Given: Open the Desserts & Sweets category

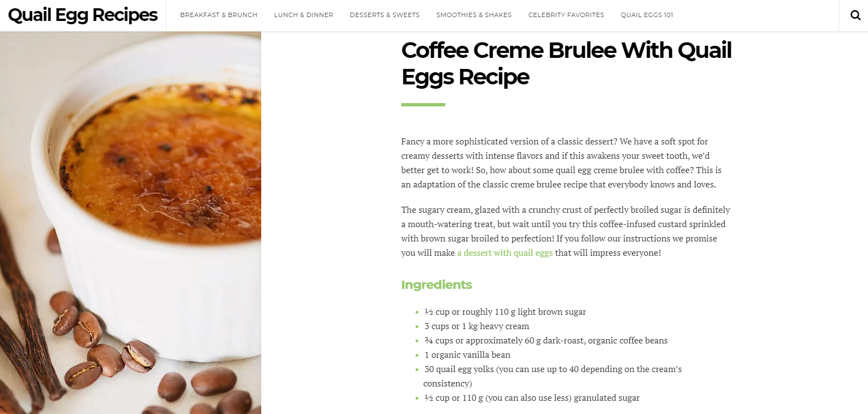Looking at the screenshot, I should tap(385, 15).
